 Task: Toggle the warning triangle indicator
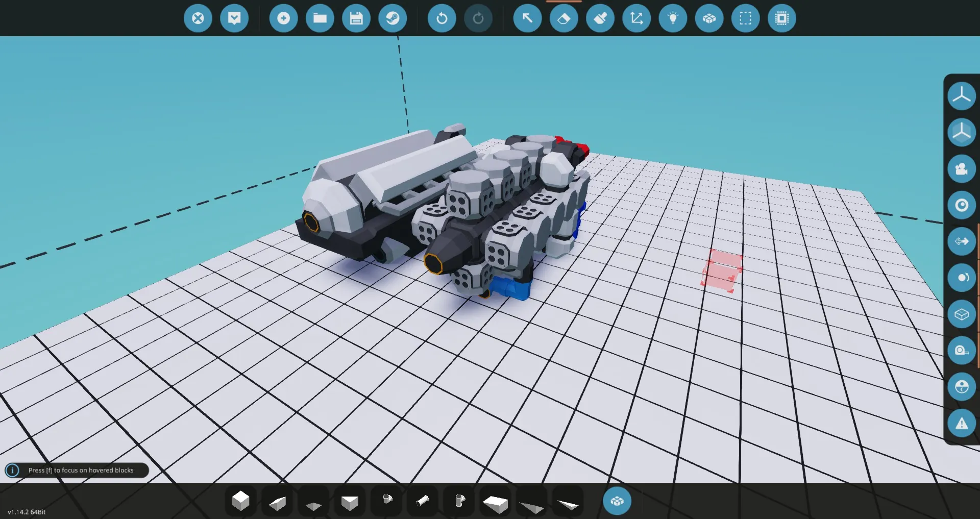962,423
